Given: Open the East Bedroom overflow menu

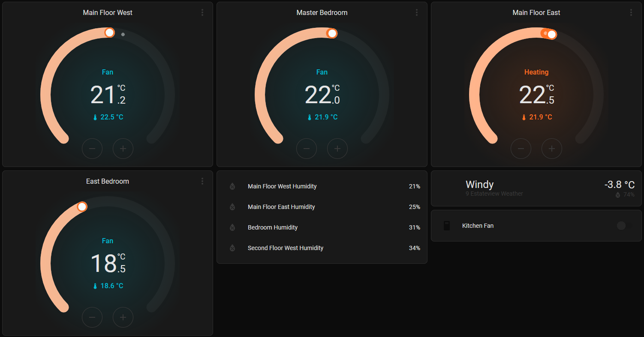Looking at the screenshot, I should (202, 181).
